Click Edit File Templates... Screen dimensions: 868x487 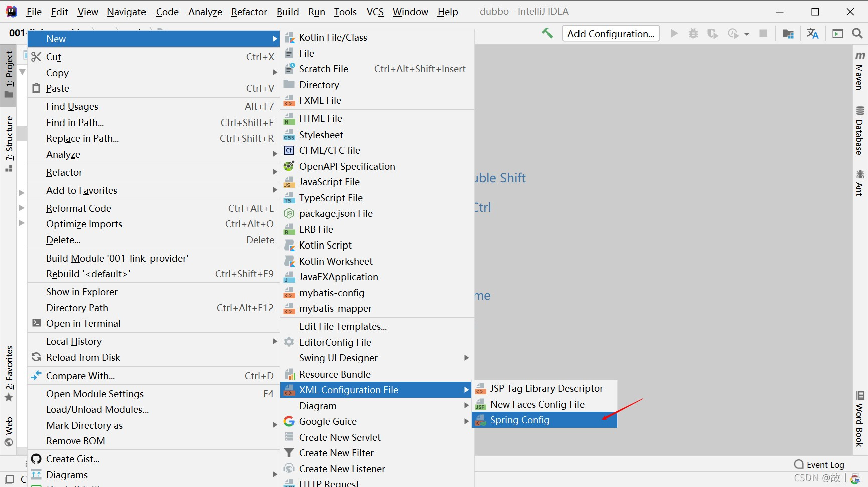click(x=377, y=326)
